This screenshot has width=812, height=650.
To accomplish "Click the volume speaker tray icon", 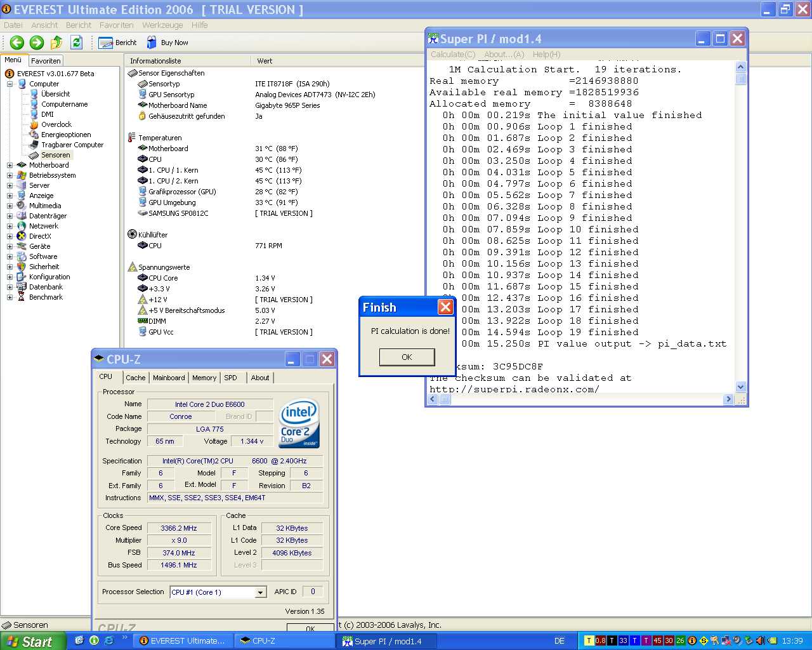I will pyautogui.click(x=760, y=640).
